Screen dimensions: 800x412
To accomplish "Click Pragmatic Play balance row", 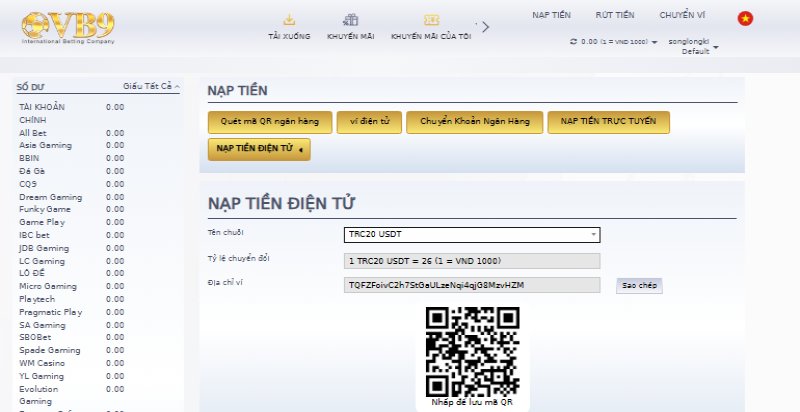I will click(71, 312).
